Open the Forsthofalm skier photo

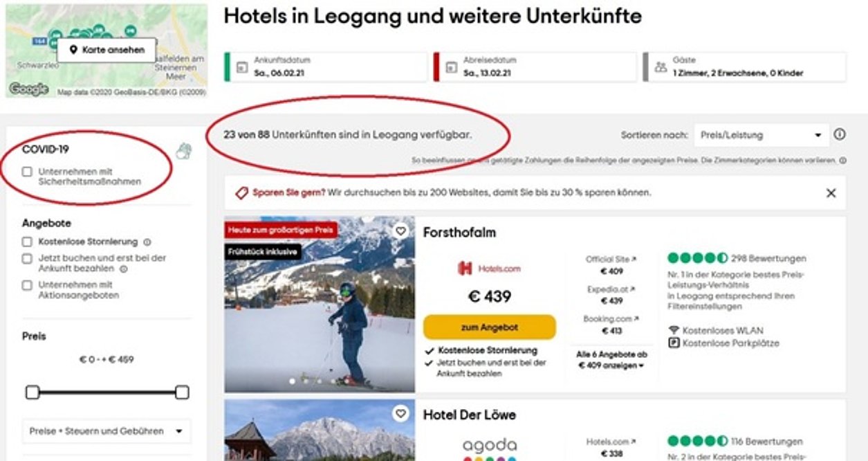320,305
